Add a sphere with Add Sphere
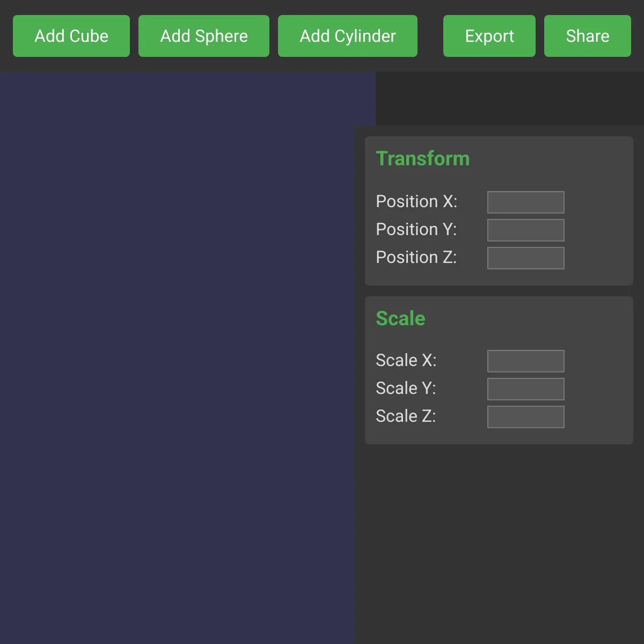Viewport: 644px width, 644px height. [x=204, y=36]
